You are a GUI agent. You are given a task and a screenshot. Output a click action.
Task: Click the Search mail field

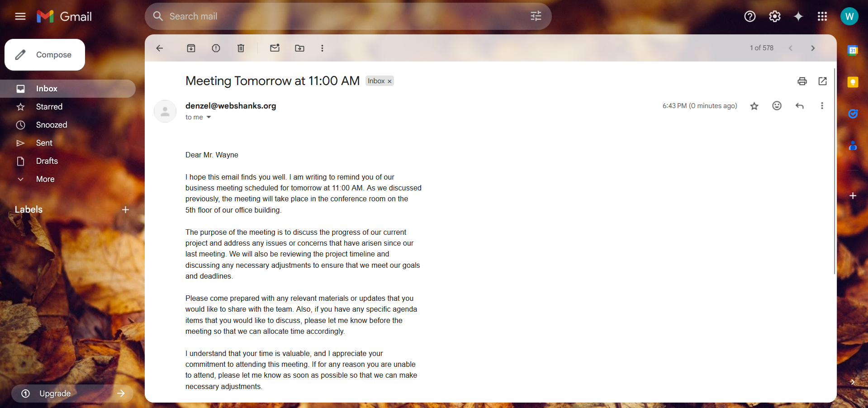pyautogui.click(x=348, y=16)
